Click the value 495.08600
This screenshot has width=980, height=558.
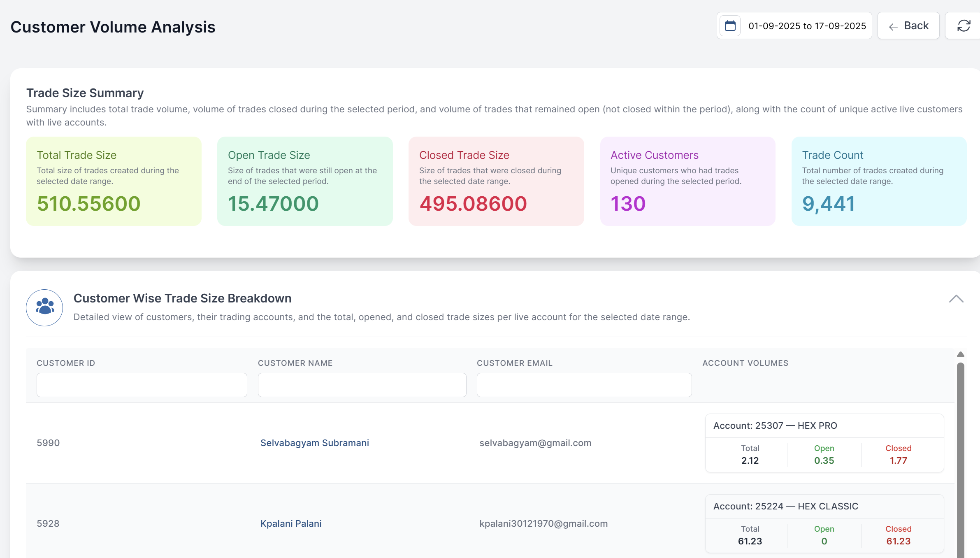coord(473,204)
